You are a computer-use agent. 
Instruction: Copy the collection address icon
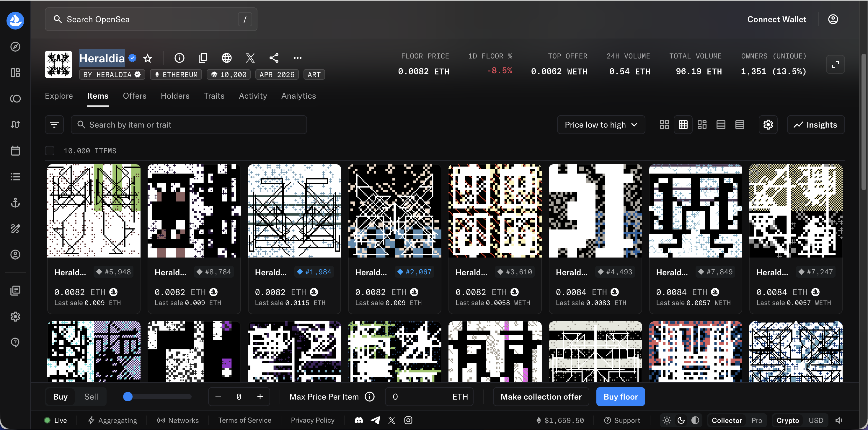pos(203,58)
